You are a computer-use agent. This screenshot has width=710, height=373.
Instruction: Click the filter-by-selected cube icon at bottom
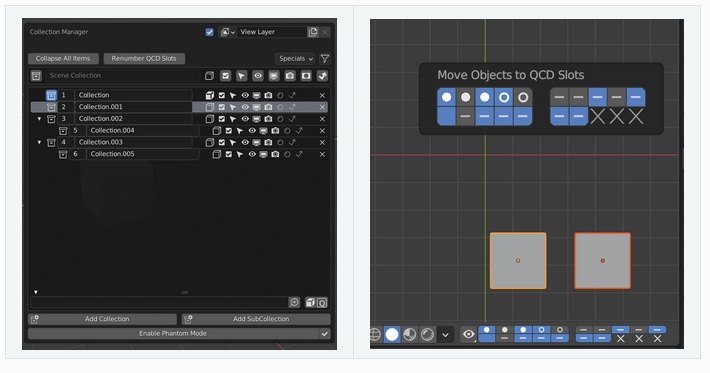click(x=310, y=302)
